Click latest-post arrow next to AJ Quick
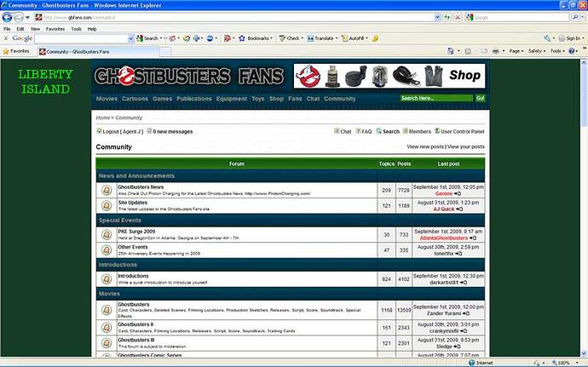Screen dimensions: 588x367 [x=459, y=209]
